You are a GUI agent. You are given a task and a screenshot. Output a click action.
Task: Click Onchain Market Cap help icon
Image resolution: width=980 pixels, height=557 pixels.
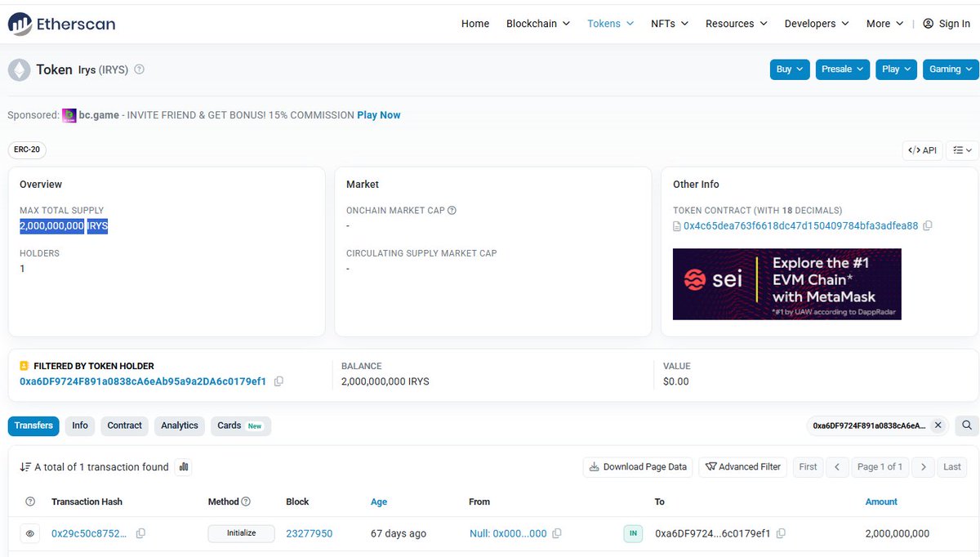click(x=452, y=210)
